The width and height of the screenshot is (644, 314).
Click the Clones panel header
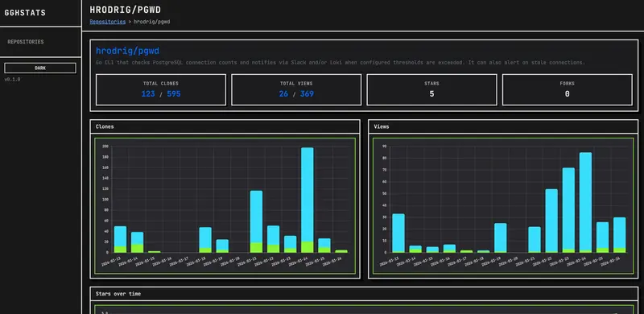225,126
